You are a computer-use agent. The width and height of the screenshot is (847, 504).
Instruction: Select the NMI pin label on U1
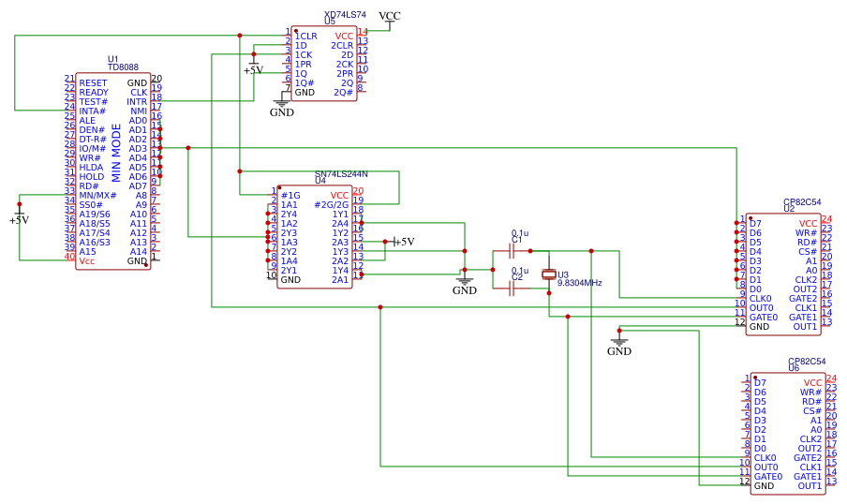[x=139, y=111]
